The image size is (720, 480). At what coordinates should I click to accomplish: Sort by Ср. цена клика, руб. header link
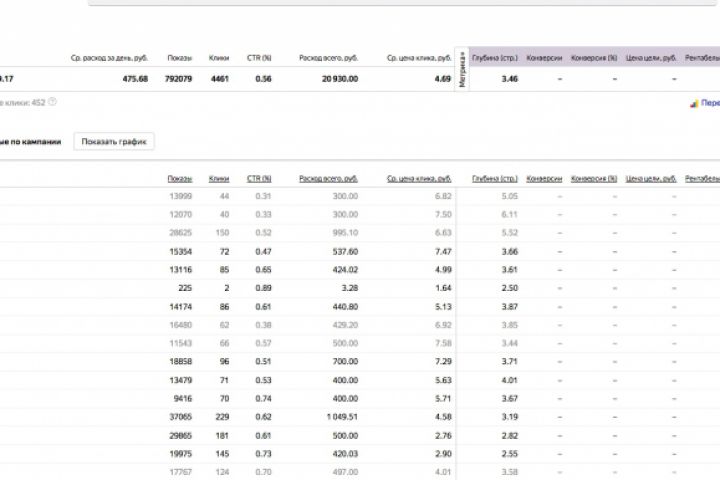point(419,179)
